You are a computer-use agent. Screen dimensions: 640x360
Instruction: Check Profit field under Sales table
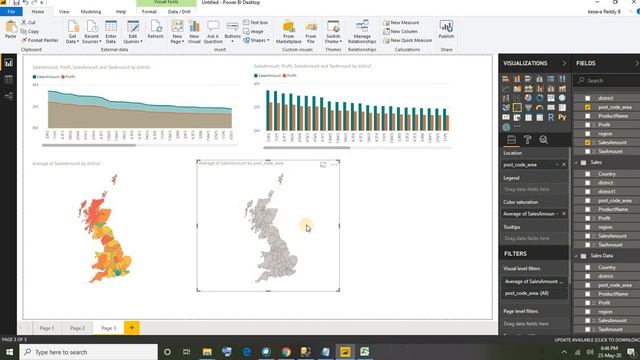coord(588,218)
